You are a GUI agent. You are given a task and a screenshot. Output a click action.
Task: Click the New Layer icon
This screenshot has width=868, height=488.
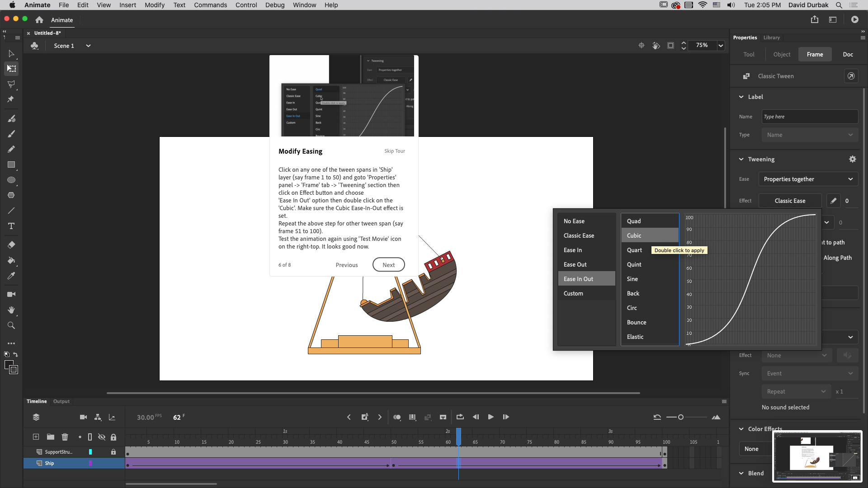tap(36, 437)
